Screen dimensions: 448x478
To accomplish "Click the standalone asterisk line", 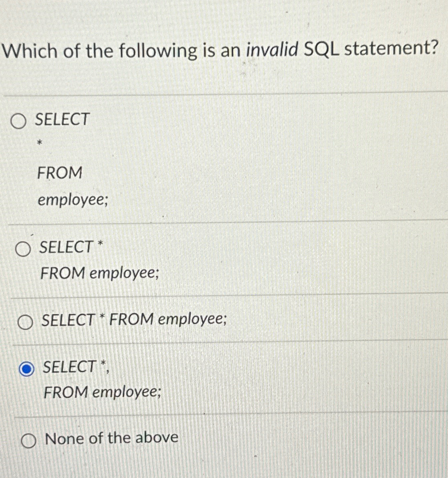I will tap(39, 142).
